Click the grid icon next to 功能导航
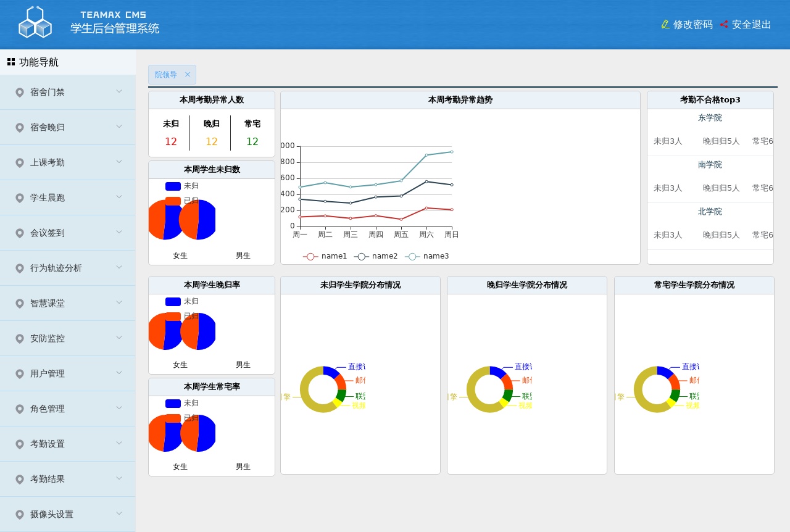Screen dimensions: 790x532 pos(11,62)
